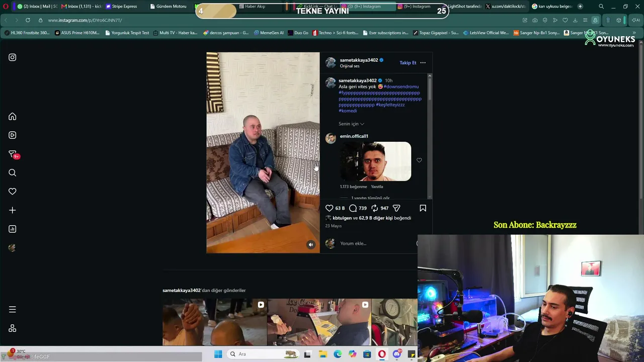Open emin.officall1's commenter profile
The width and height of the screenshot is (644, 362).
[354, 136]
